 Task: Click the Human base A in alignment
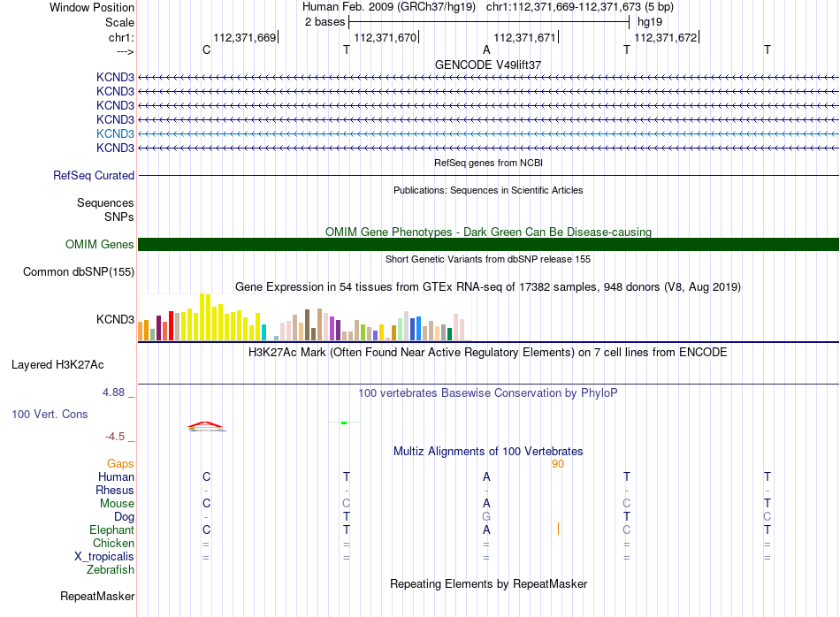486,476
